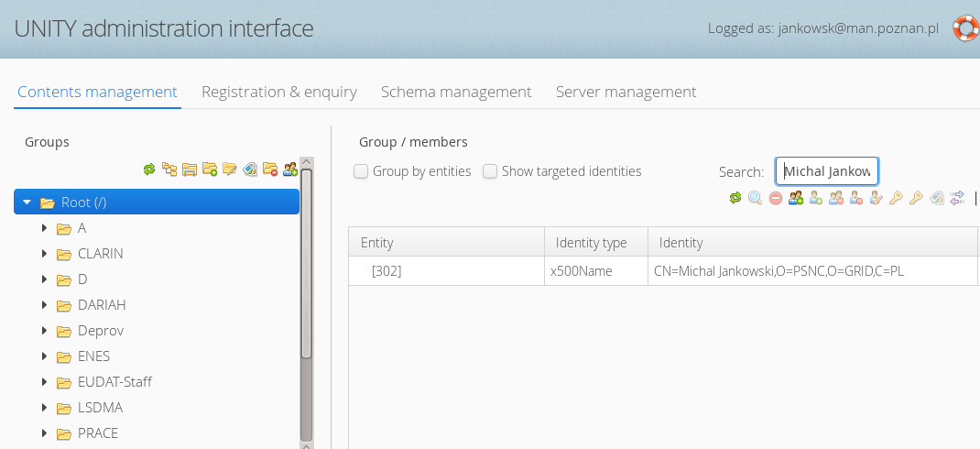The height and width of the screenshot is (449, 980).
Task: Click the magnifier icon in members toolbar
Action: tap(755, 197)
